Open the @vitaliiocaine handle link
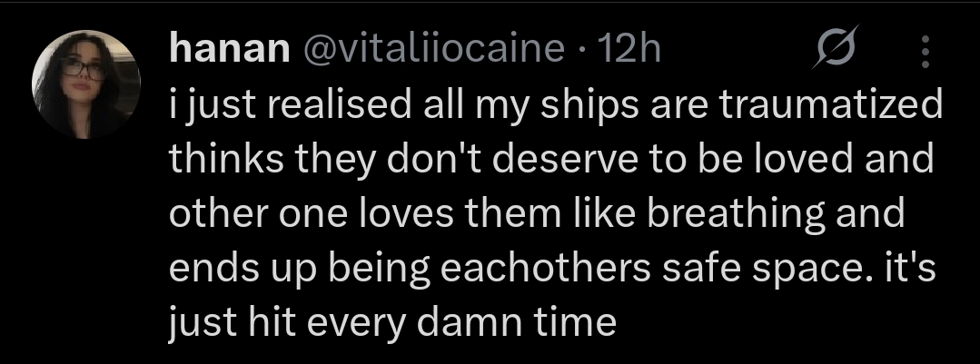This screenshot has height=364, width=980. 423,50
